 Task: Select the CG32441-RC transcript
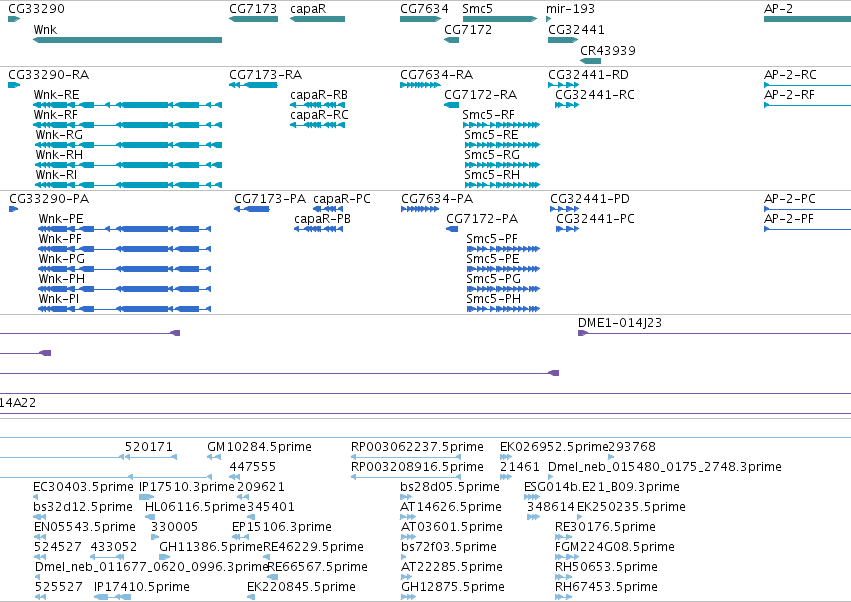tap(567, 105)
